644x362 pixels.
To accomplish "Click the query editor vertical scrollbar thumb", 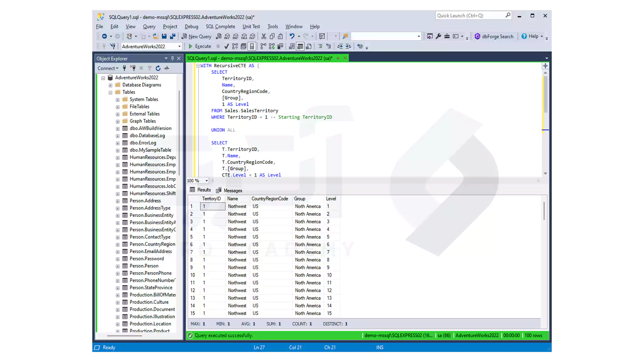I will click(545, 94).
